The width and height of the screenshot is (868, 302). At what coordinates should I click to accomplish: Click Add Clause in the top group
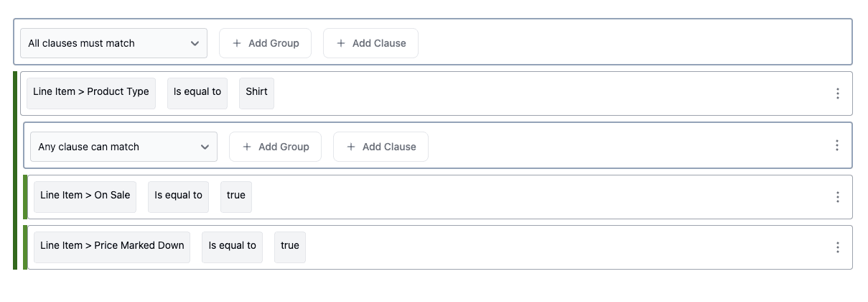(x=370, y=43)
